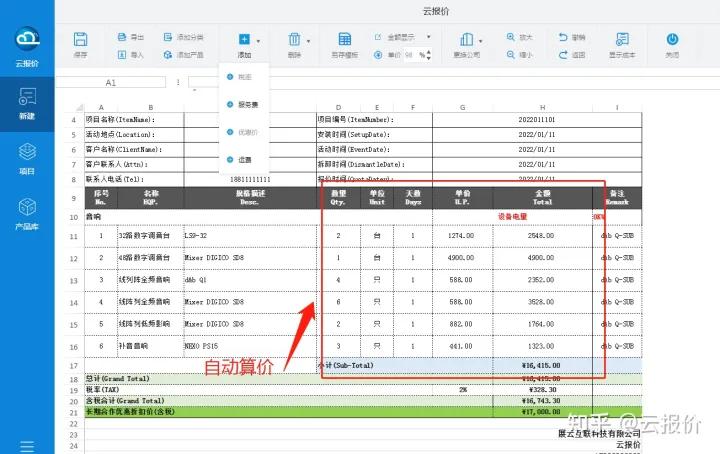Choose Service Fee (服务费) from Add menu
Viewport: 720px width, 454px height.
pyautogui.click(x=243, y=105)
